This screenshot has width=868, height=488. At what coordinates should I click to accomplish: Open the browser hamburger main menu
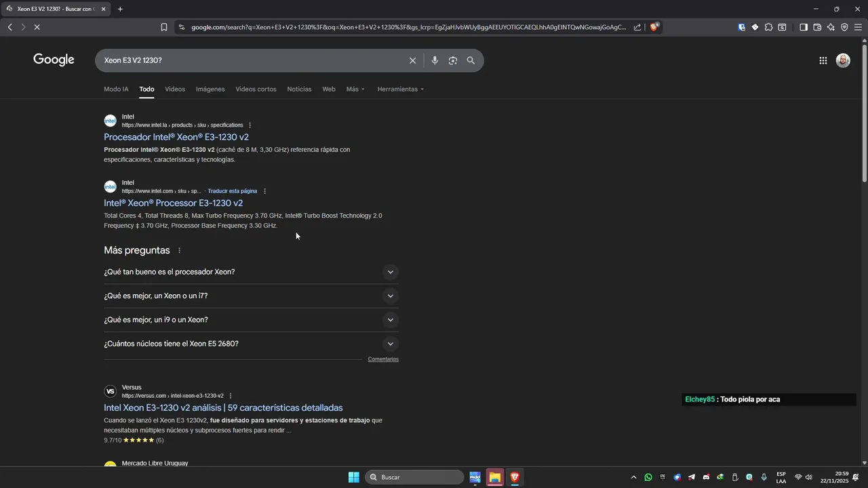pos(858,27)
